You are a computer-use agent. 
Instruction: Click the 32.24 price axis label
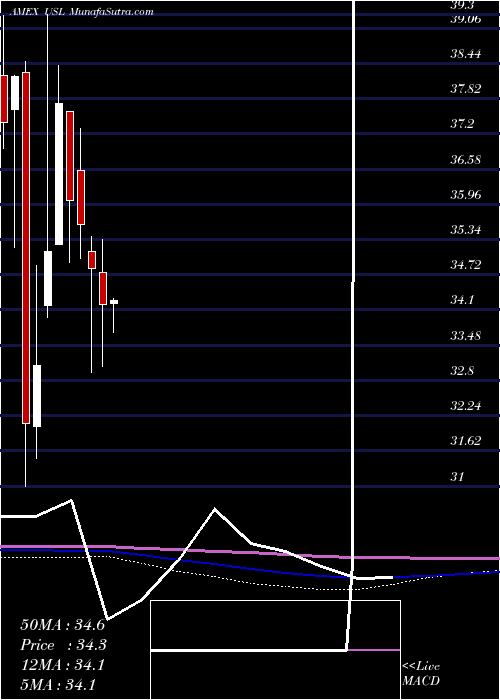point(466,406)
